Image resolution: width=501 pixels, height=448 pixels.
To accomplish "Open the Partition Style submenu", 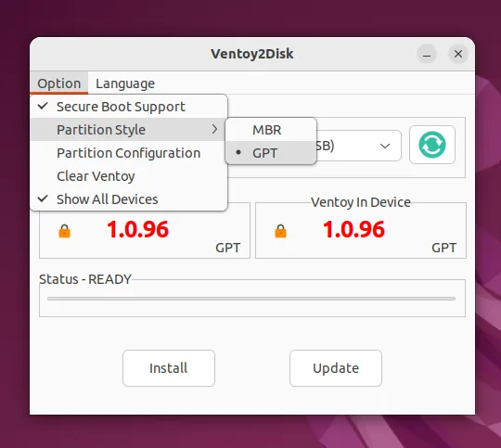I will (129, 130).
